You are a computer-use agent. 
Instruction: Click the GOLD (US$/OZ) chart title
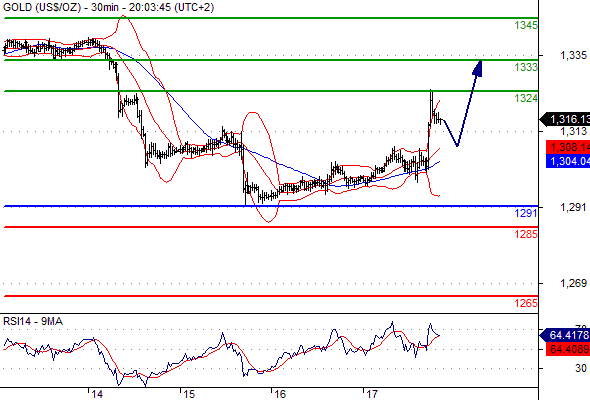(x=109, y=7)
